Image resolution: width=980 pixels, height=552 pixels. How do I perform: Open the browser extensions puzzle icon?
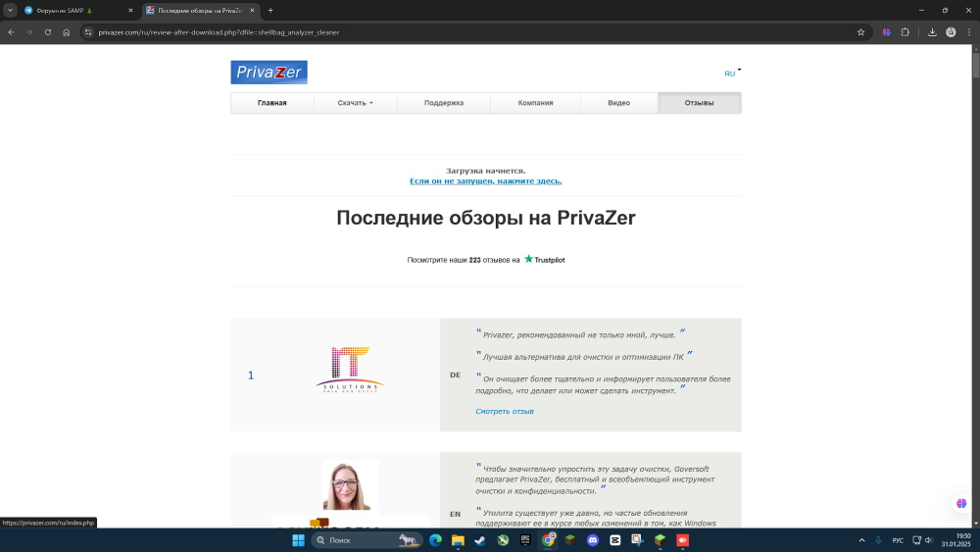[905, 32]
